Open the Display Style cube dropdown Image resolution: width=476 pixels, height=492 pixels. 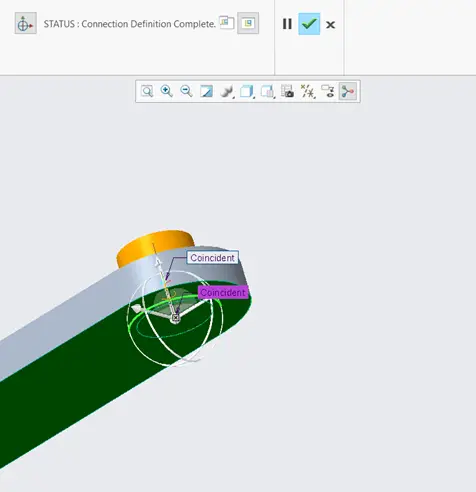tap(247, 91)
